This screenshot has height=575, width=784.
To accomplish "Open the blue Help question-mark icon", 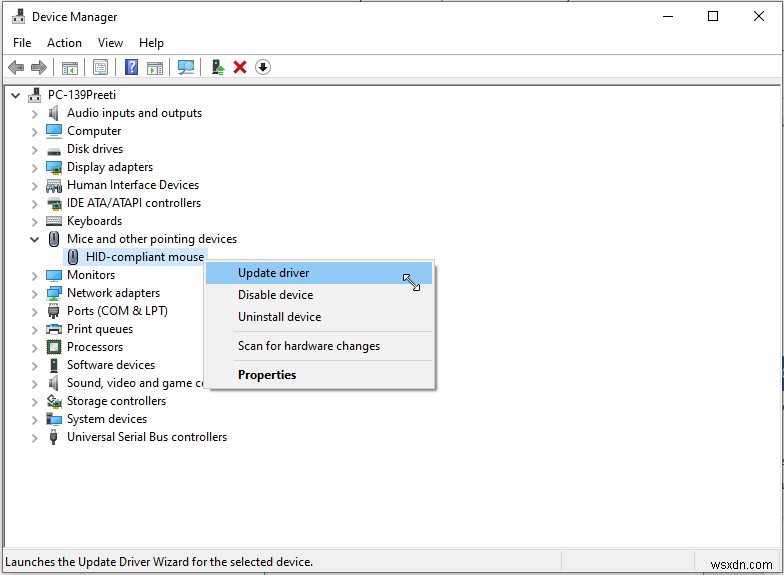I will point(131,67).
